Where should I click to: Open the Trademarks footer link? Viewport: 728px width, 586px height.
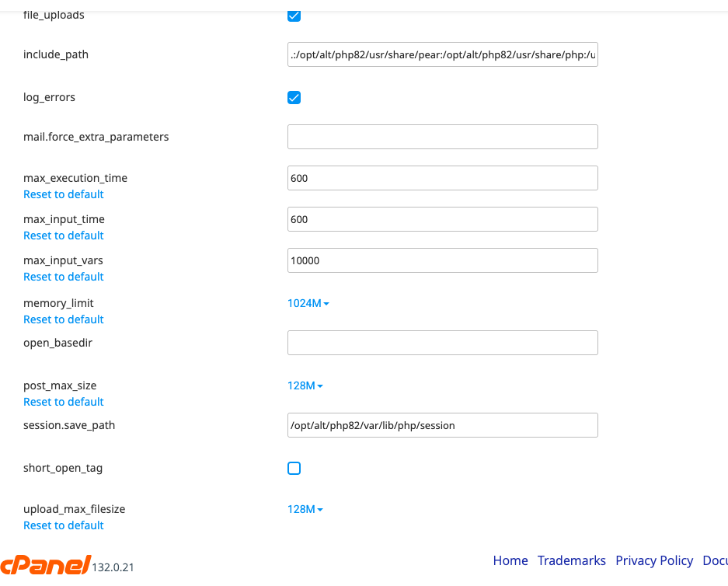[572, 560]
